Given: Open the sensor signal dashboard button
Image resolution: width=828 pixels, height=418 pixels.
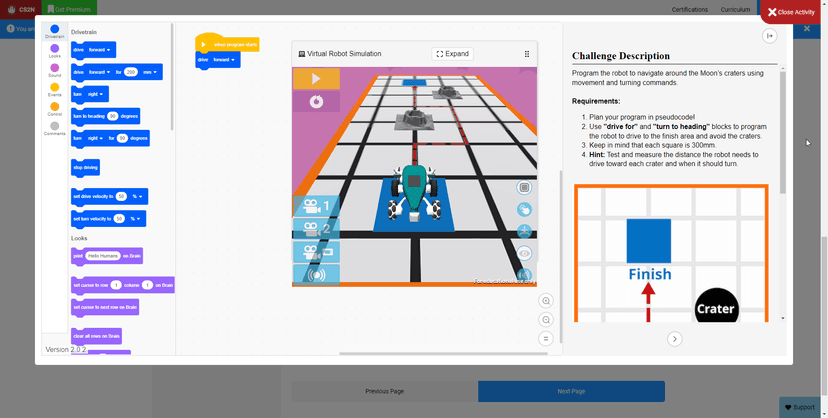Looking at the screenshot, I should point(316,274).
